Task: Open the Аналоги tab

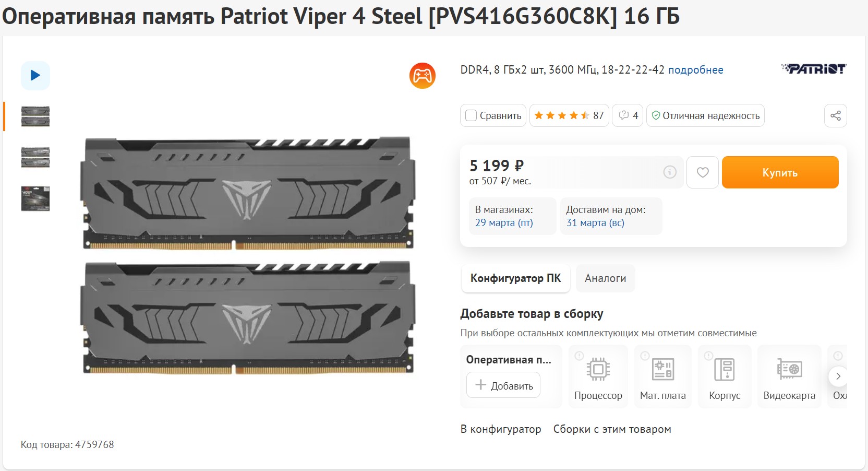Action: coord(605,278)
